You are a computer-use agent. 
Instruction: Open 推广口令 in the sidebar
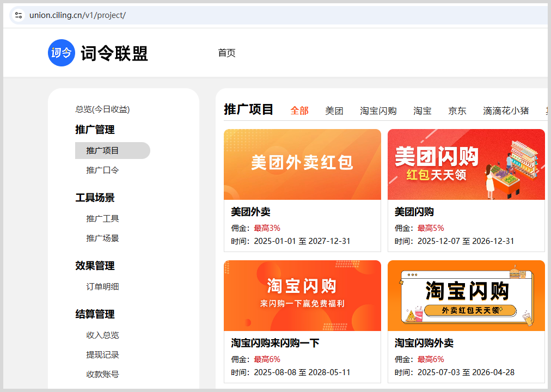click(102, 170)
